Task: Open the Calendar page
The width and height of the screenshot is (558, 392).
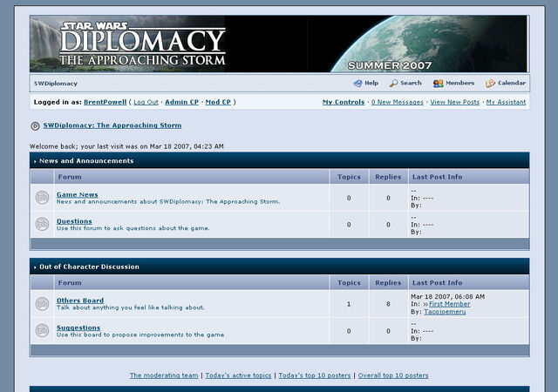Action: 512,83
